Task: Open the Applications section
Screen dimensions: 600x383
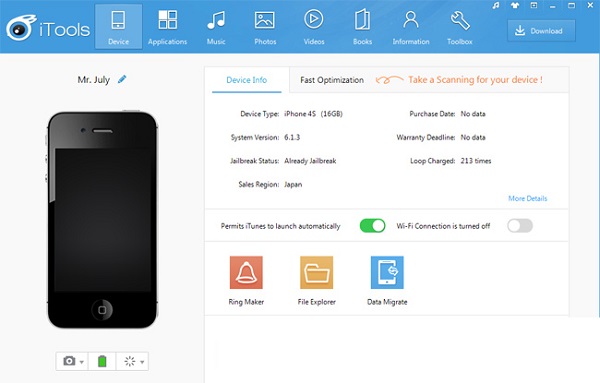Action: (x=168, y=27)
